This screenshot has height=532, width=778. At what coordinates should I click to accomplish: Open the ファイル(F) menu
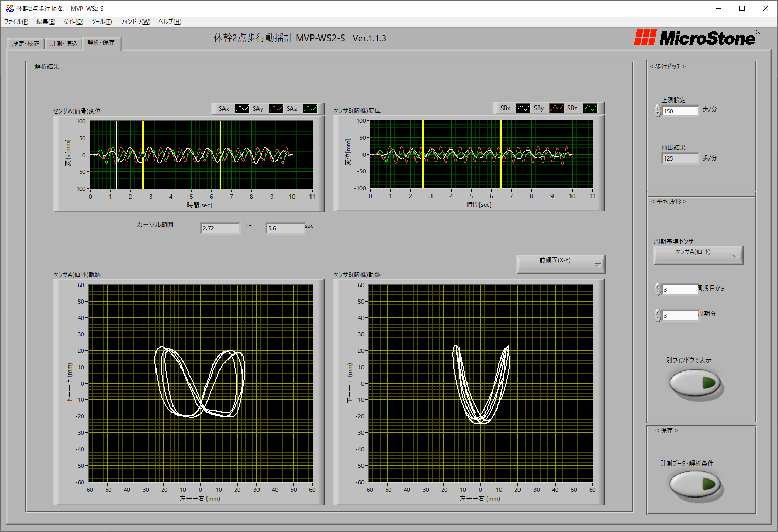coord(16,22)
